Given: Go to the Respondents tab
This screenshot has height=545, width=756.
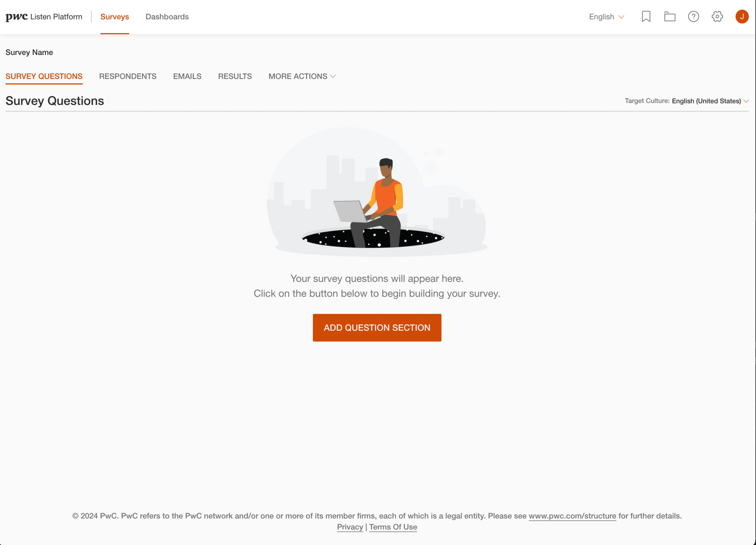Looking at the screenshot, I should pos(128,76).
